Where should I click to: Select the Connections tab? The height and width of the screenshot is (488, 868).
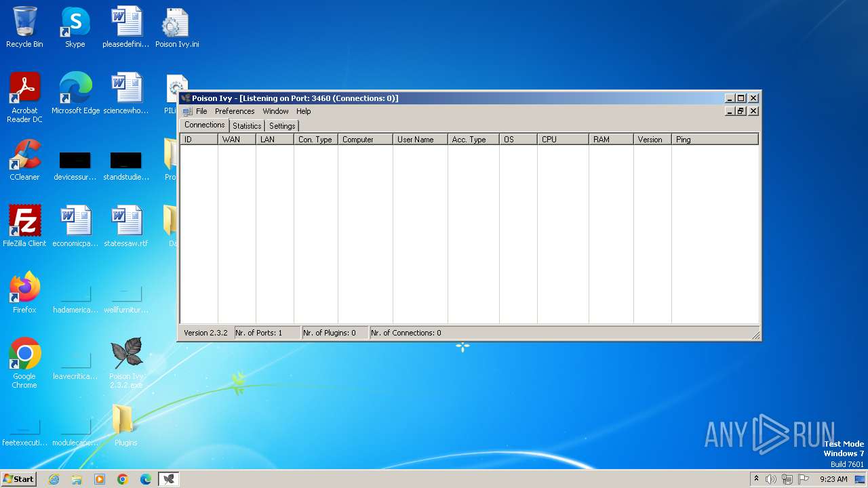pyautogui.click(x=205, y=125)
